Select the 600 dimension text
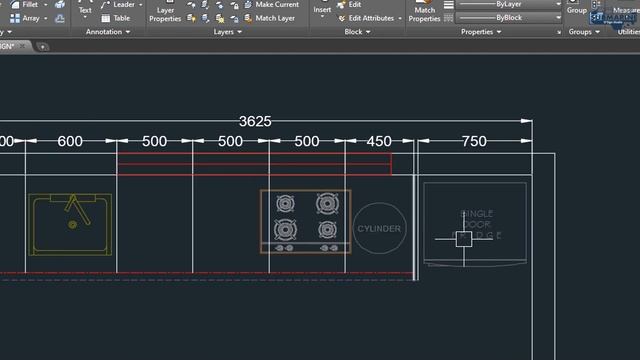Screen dimensions: 640x360 [x=70, y=141]
